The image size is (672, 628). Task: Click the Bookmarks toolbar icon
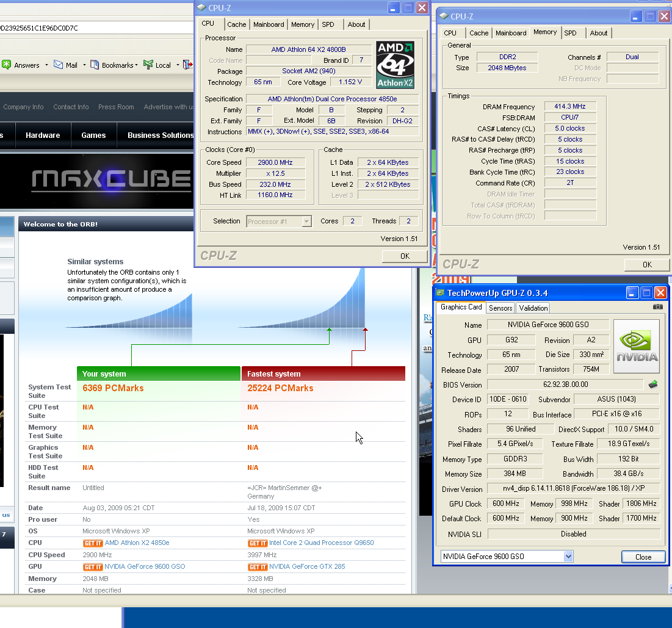point(95,65)
